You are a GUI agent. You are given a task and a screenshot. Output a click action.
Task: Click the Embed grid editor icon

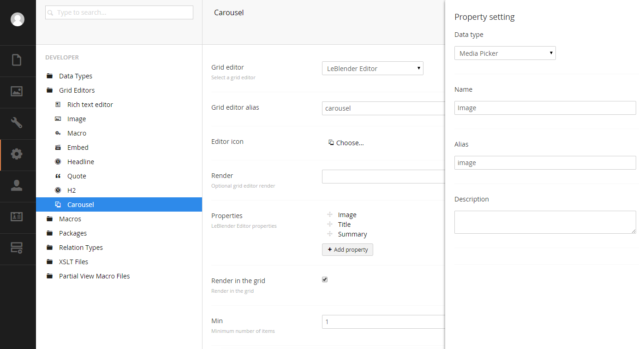point(58,148)
